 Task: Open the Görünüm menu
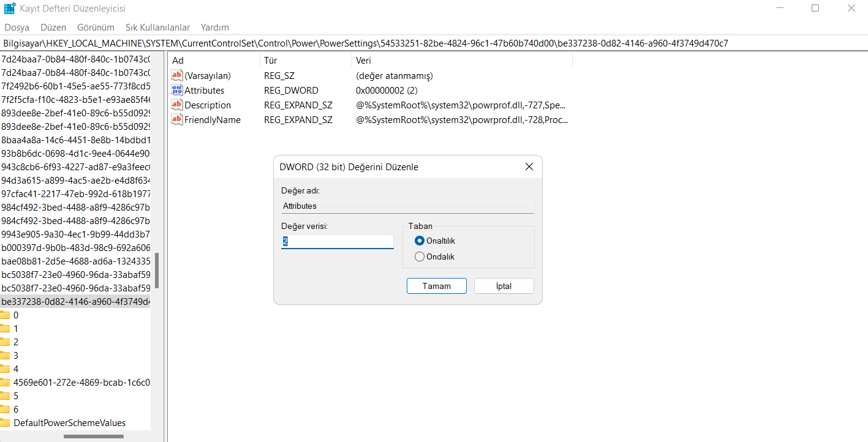tap(96, 28)
